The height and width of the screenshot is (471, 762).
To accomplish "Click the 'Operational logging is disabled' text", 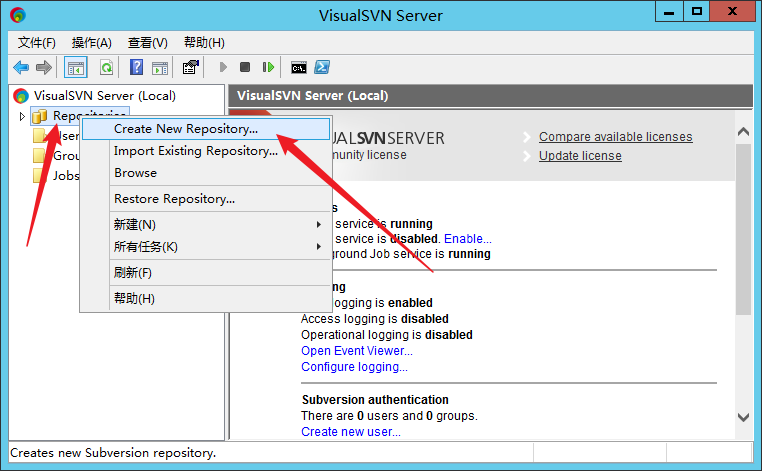I will pyautogui.click(x=387, y=335).
